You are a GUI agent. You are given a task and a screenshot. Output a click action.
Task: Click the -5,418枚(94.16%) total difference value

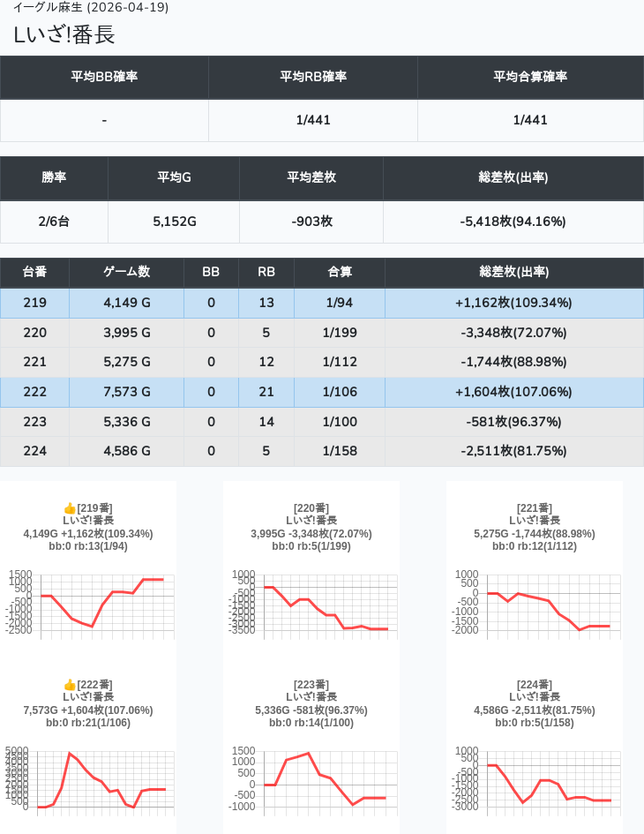513,222
